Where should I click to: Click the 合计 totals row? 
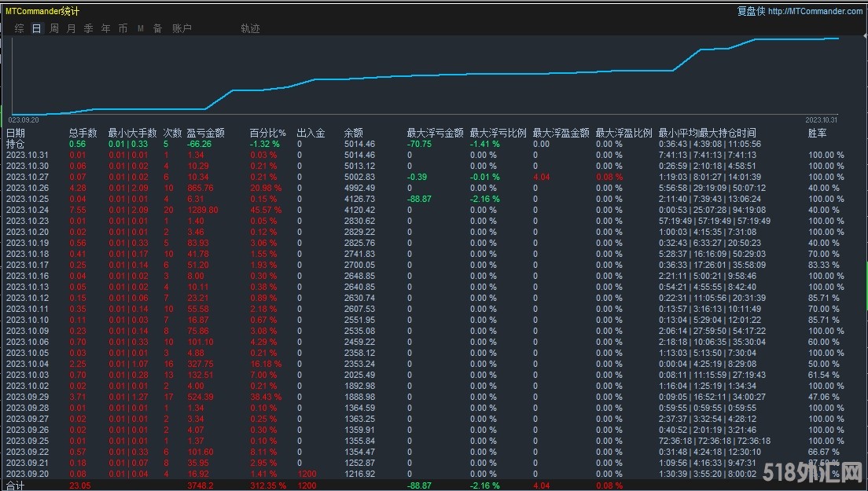click(x=16, y=486)
